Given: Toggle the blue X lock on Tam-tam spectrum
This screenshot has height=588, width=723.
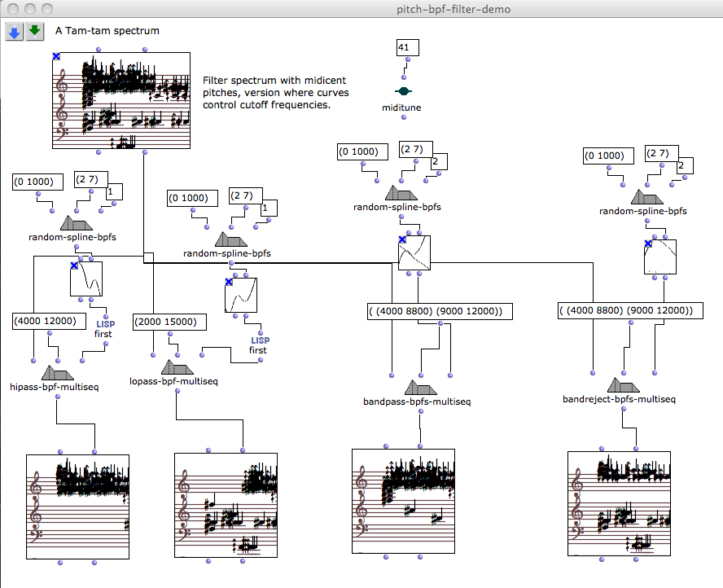Looking at the screenshot, I should pyautogui.click(x=55, y=56).
